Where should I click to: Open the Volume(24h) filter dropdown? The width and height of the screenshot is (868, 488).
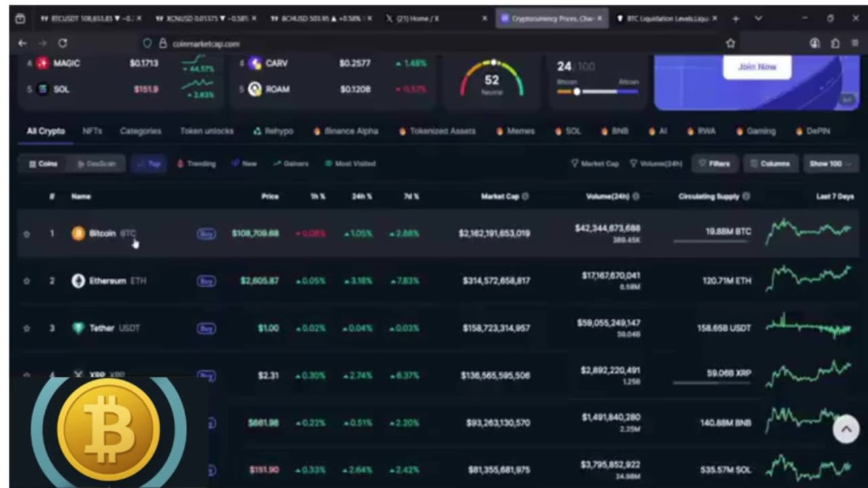click(x=656, y=164)
